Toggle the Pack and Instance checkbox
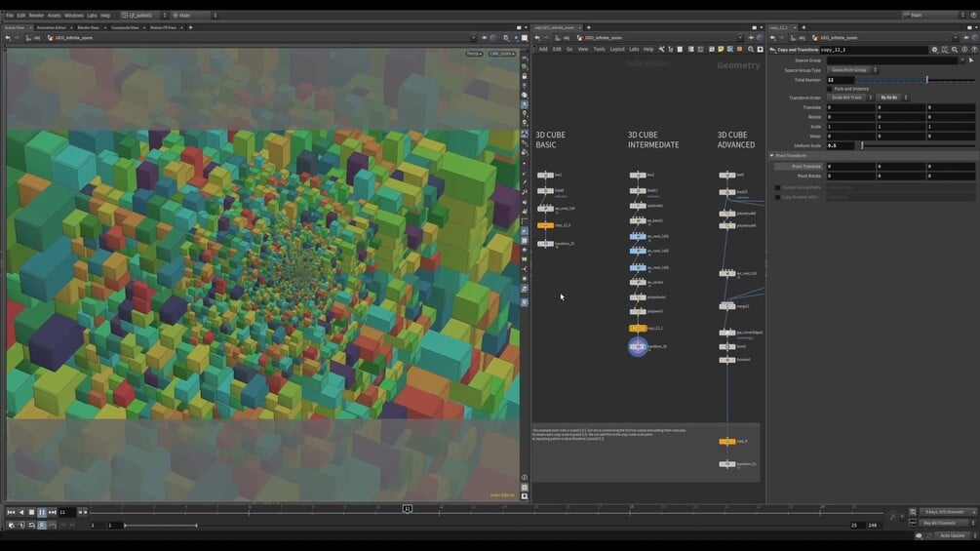 coord(830,89)
